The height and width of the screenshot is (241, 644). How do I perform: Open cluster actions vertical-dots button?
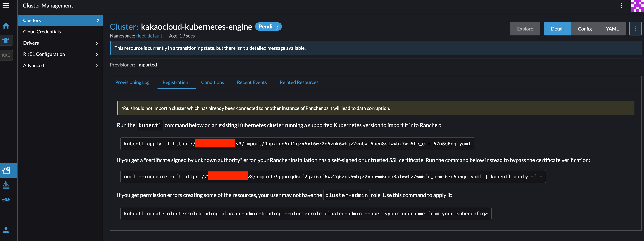pos(635,29)
